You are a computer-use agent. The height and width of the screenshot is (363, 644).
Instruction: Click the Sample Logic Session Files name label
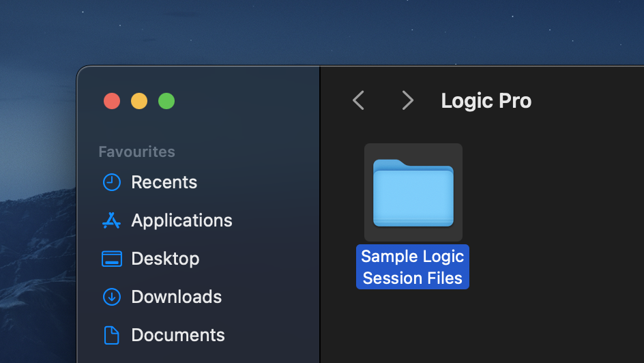pyautogui.click(x=413, y=267)
